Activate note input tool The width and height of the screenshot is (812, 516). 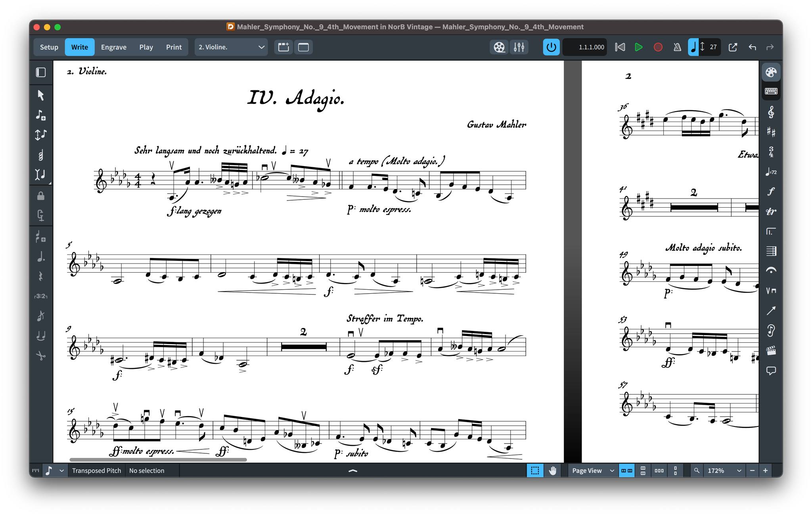41,115
